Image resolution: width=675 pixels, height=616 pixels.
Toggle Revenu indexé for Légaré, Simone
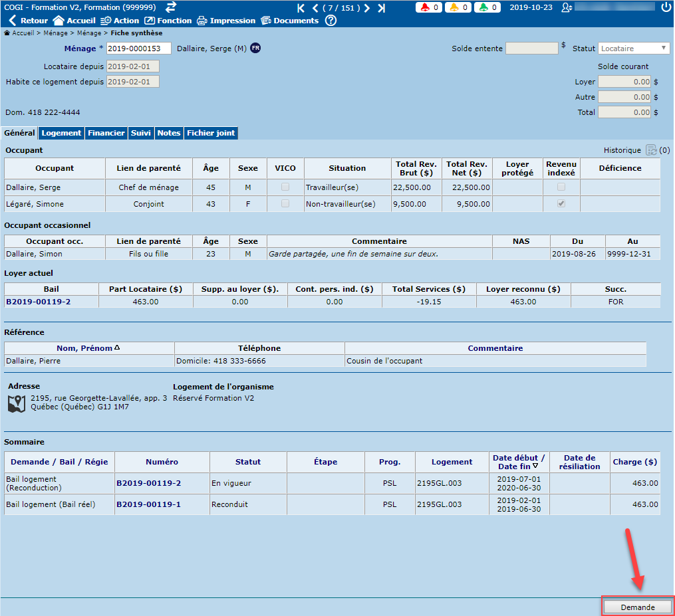click(561, 204)
